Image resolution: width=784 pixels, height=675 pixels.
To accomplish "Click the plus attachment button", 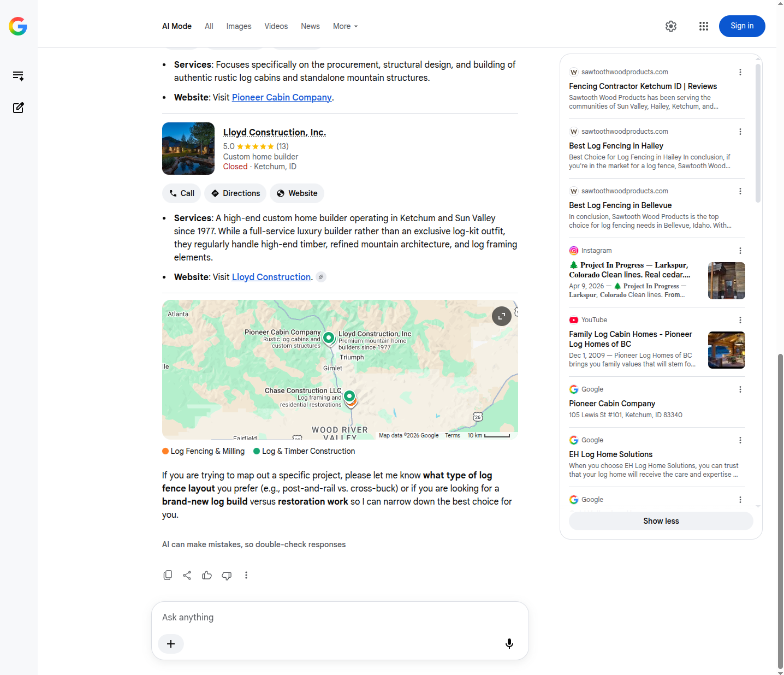I will coord(171,644).
